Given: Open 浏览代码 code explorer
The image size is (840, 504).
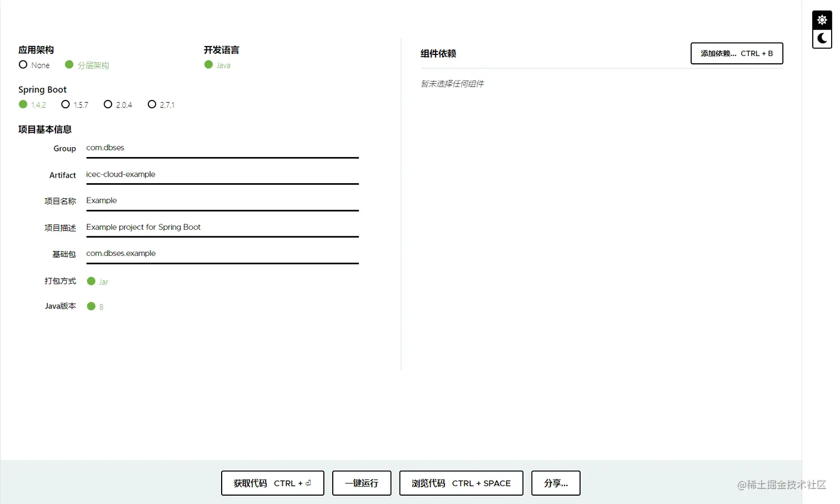Looking at the screenshot, I should point(461,483).
